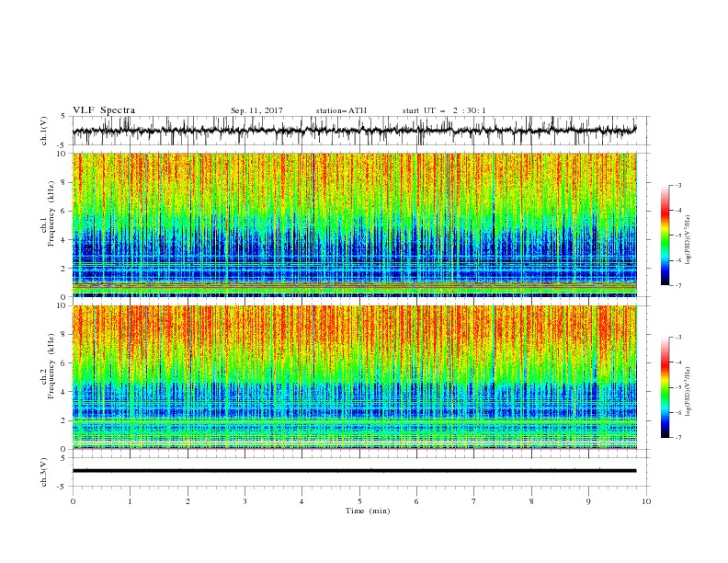This screenshot has width=728, height=563.
Task: Click the 'station=ATH' label
Action: tap(341, 110)
